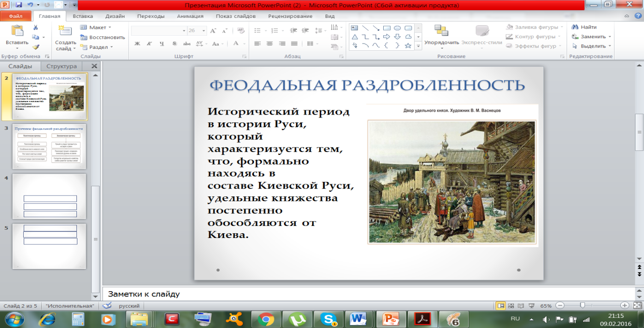Reset the slide with Восстановить
644x328 pixels.
click(x=103, y=37)
